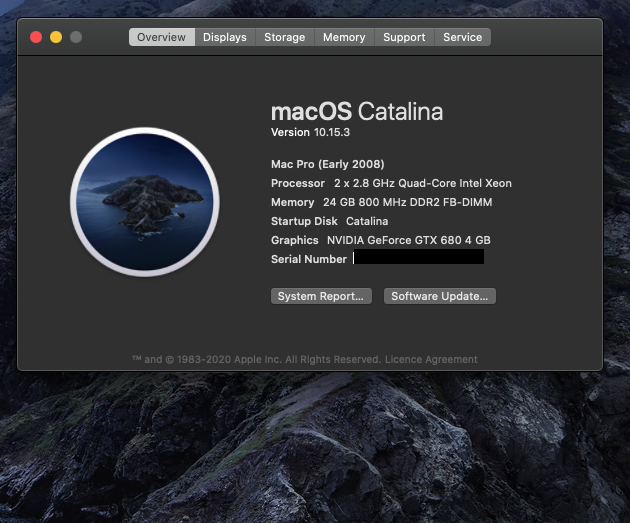Select the 'Version 10.15.3' text
Image resolution: width=630 pixels, height=523 pixels.
click(310, 132)
